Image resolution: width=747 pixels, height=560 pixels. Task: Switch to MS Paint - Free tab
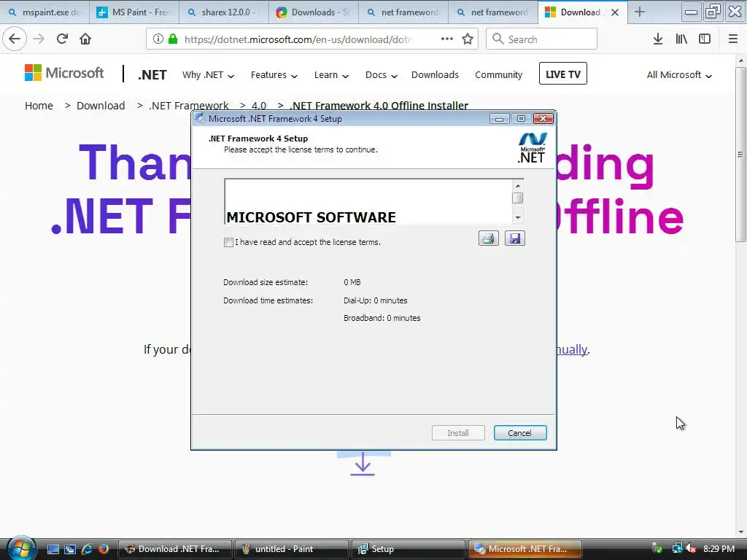click(x=134, y=12)
